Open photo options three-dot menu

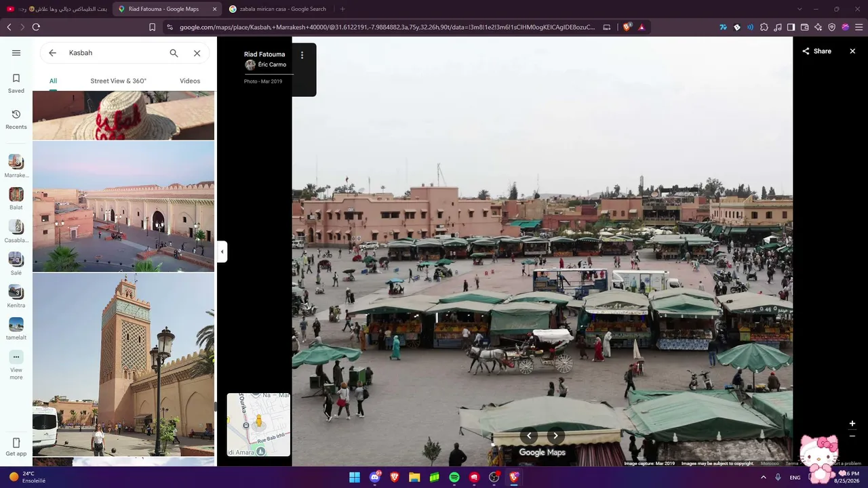(x=302, y=55)
